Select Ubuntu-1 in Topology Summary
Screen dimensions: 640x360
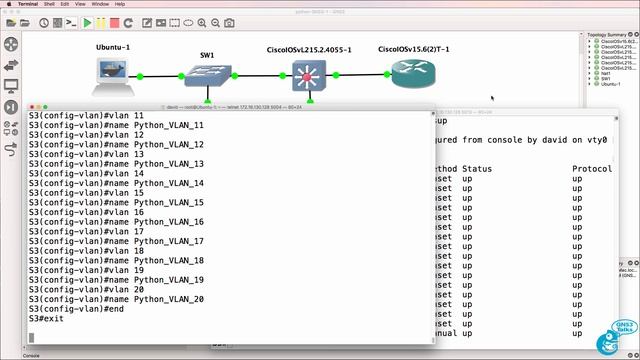coord(611,84)
